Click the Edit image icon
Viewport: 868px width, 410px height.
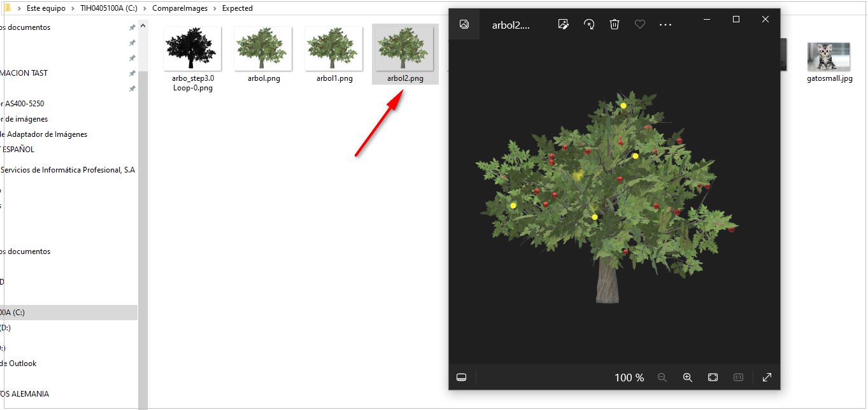(x=563, y=24)
